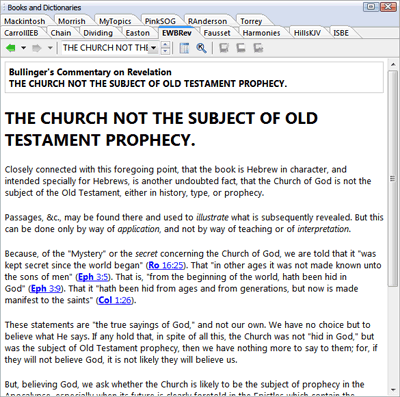
Task: Click the vertical scrollbar thumb
Action: coord(393,178)
